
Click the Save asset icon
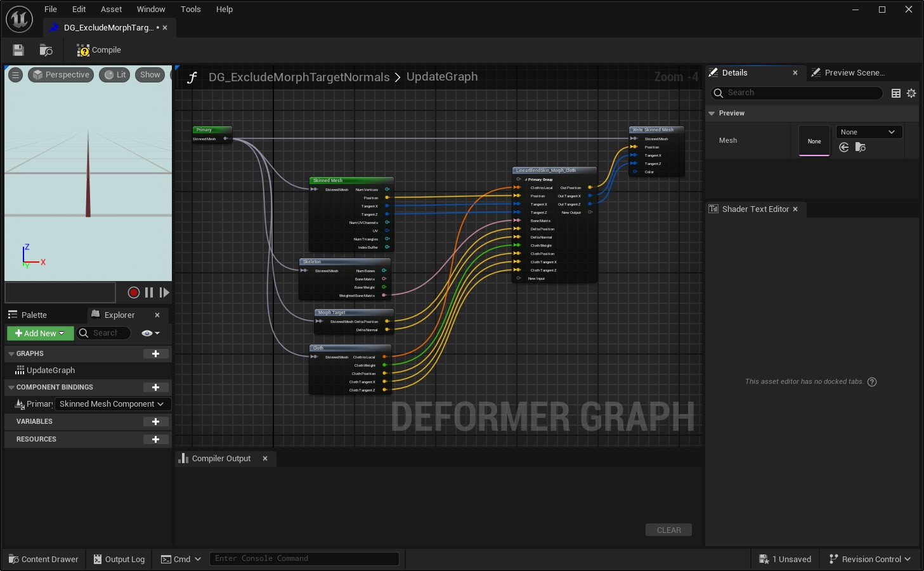(x=18, y=50)
